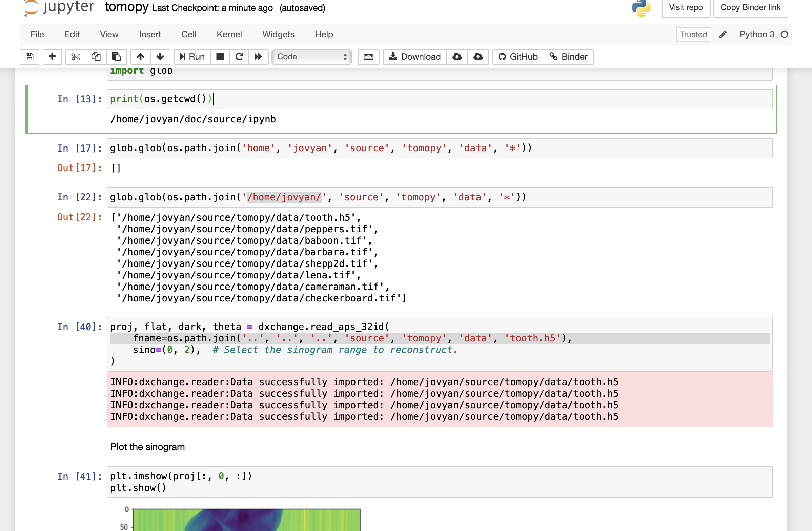This screenshot has height=531, width=812.
Task: Click into the plt.imshow code cell
Action: coord(440,482)
